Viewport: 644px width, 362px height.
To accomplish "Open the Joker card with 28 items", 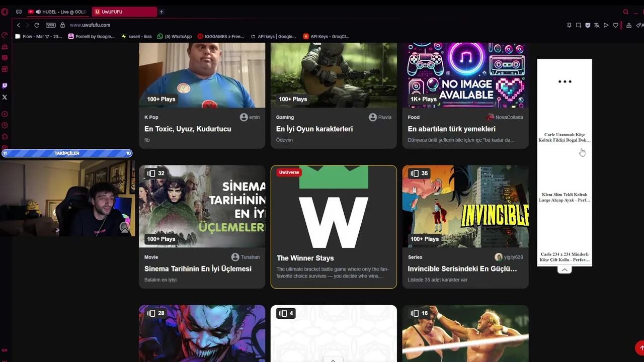I will (x=202, y=333).
